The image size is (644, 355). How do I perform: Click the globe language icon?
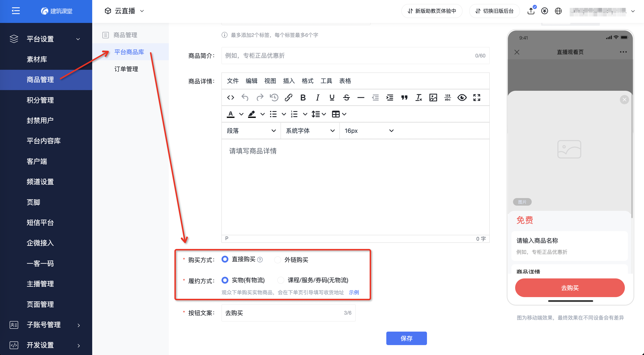click(558, 11)
